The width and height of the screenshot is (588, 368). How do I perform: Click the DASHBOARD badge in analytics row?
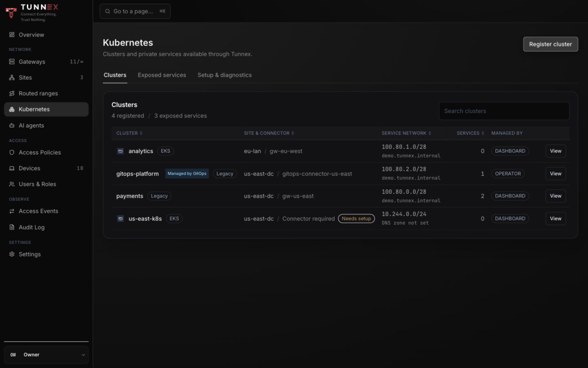(510, 151)
